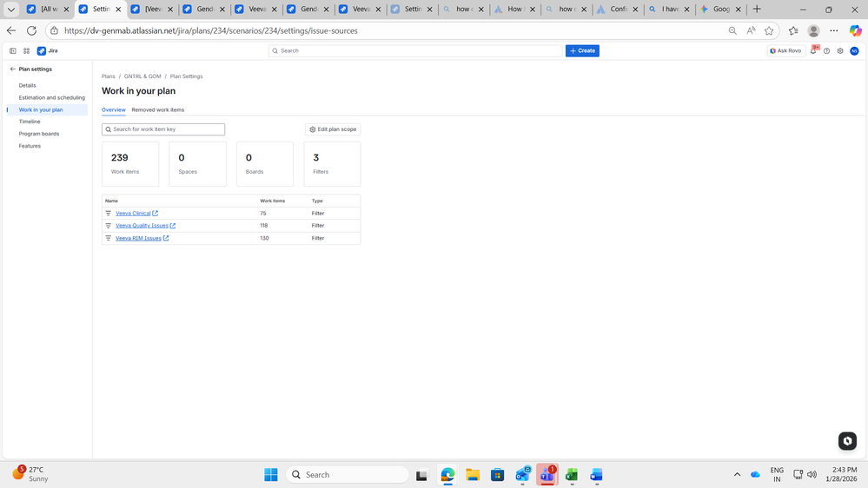Add this page to favorites with the star
The height and width of the screenshot is (488, 868).
click(x=769, y=31)
